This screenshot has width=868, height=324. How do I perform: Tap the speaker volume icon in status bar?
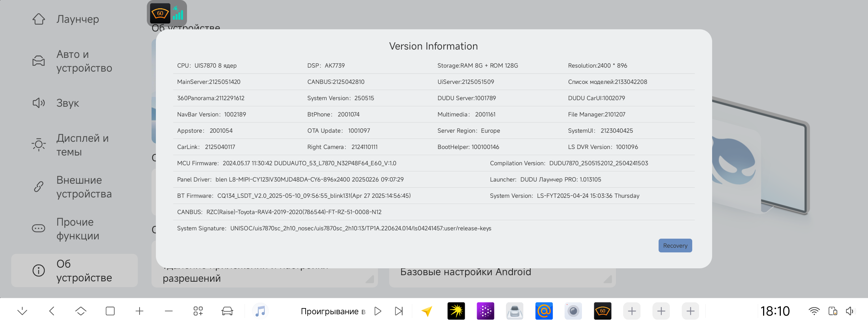pyautogui.click(x=850, y=311)
